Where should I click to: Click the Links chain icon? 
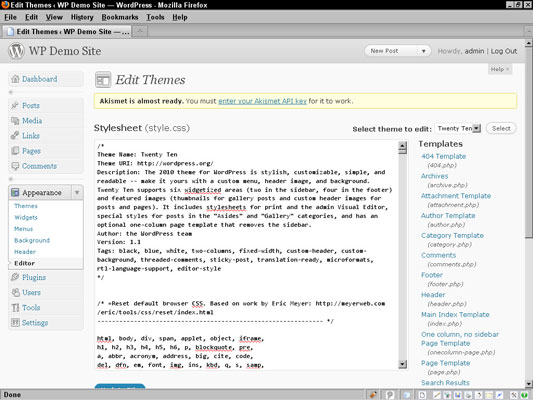15,136
